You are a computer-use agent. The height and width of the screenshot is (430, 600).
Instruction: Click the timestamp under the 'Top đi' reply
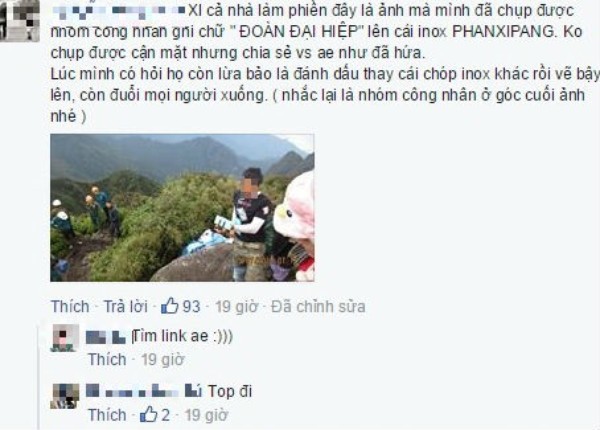click(207, 415)
